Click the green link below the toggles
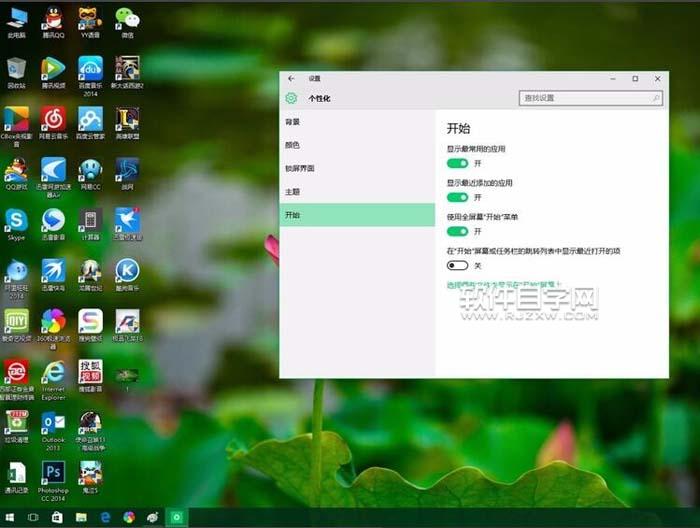Image resolution: width=700 pixels, height=528 pixels. [x=504, y=284]
